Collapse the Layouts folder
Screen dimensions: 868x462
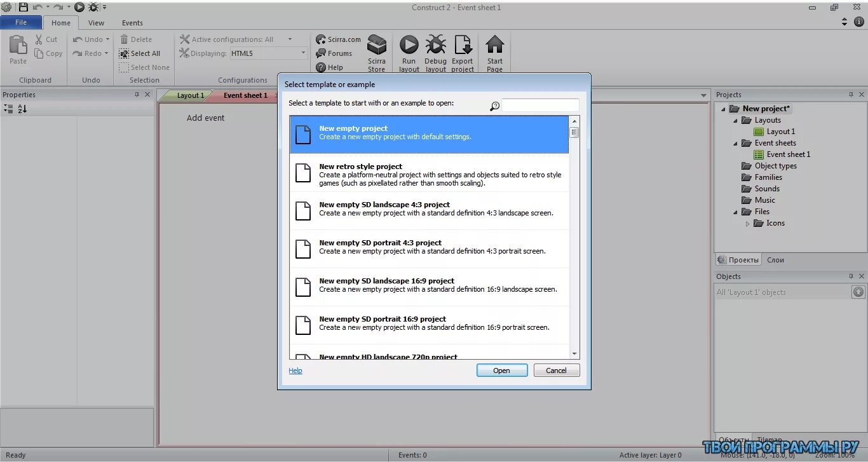click(x=735, y=120)
